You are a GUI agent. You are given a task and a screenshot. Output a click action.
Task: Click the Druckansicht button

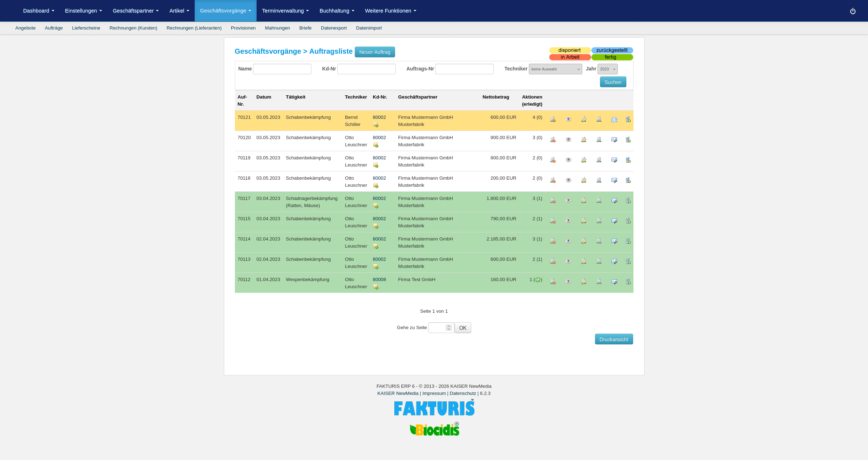coord(614,339)
